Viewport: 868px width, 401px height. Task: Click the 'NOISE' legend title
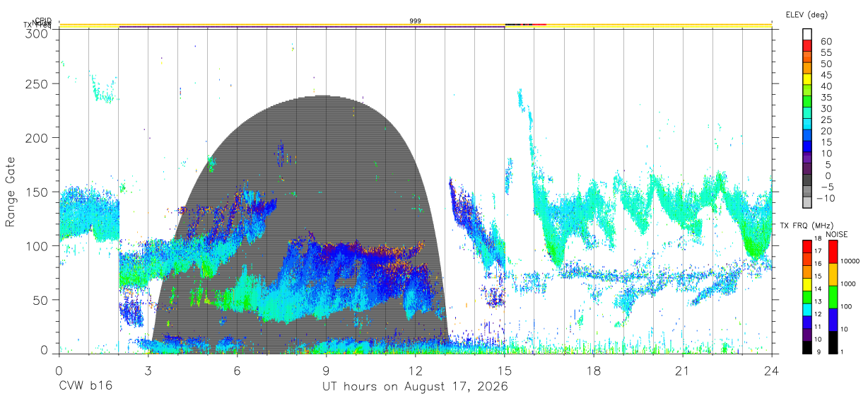pyautogui.click(x=838, y=234)
